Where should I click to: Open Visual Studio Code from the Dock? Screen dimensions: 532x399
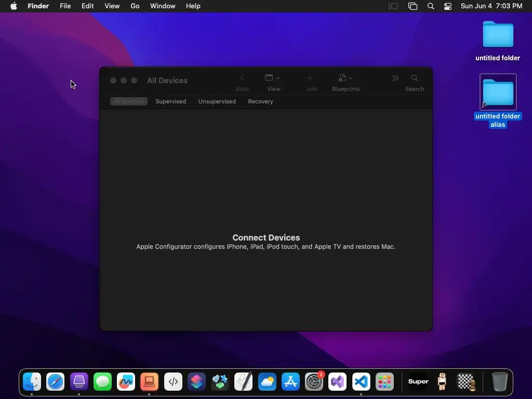[361, 382]
